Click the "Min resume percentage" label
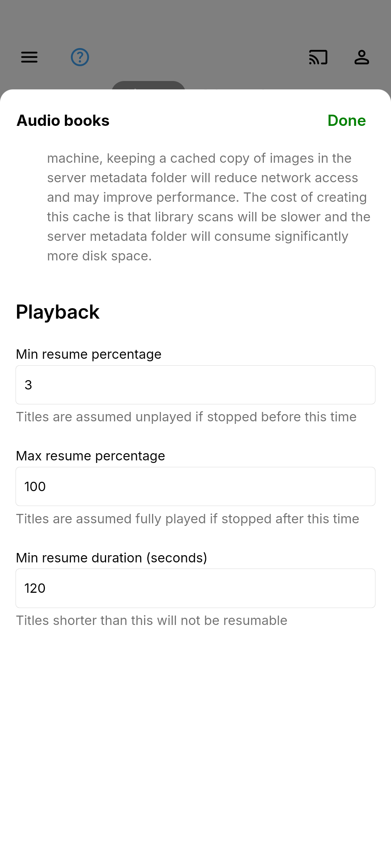Screen dimensions: 391x868 coord(89,354)
